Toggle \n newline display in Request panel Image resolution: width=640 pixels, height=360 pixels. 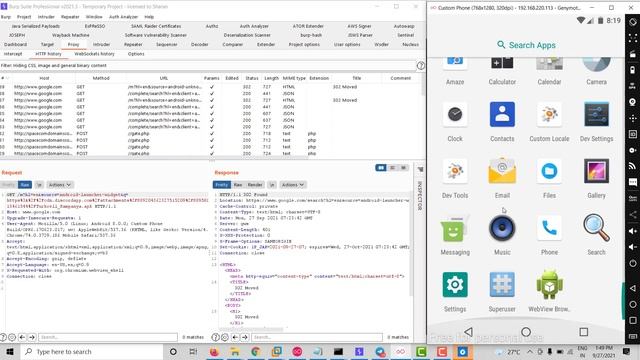click(x=39, y=185)
